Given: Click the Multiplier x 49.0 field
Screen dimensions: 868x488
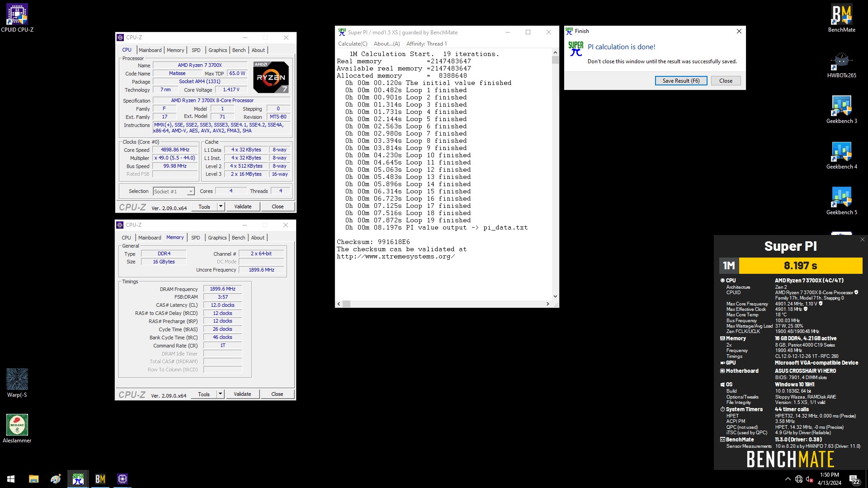Looking at the screenshot, I should tap(175, 158).
